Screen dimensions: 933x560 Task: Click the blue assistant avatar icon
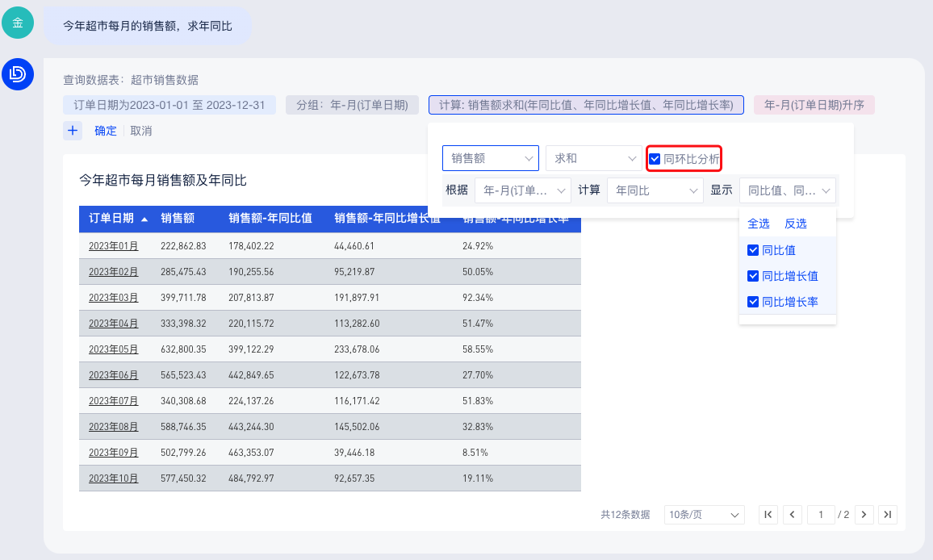tap(18, 74)
